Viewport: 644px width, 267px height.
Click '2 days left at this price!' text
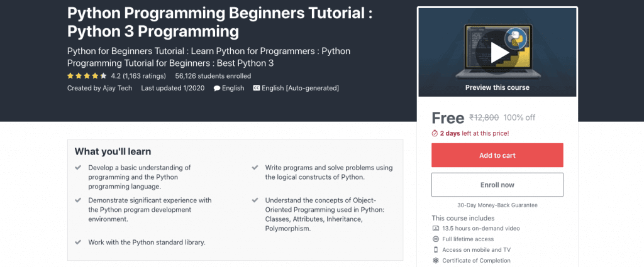(474, 133)
